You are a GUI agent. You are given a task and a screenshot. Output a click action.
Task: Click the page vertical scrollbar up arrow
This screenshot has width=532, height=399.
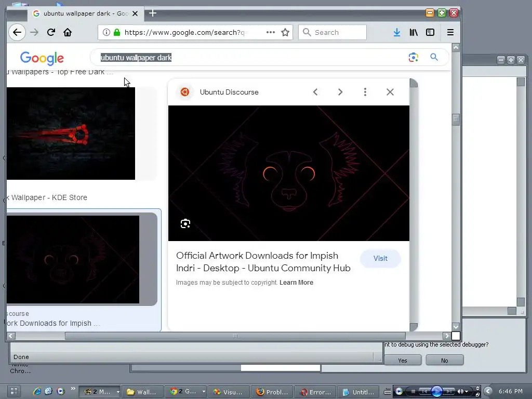(x=456, y=47)
